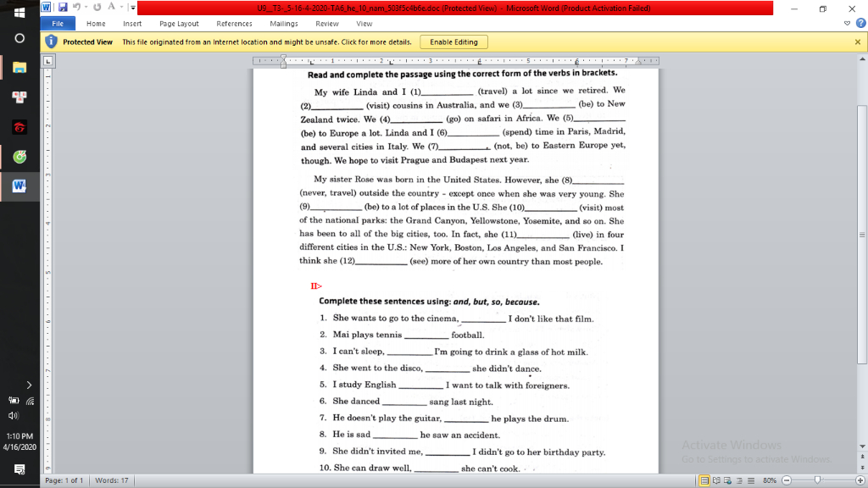Open the Mailings ribbon tab
The image size is (868, 488).
[284, 24]
